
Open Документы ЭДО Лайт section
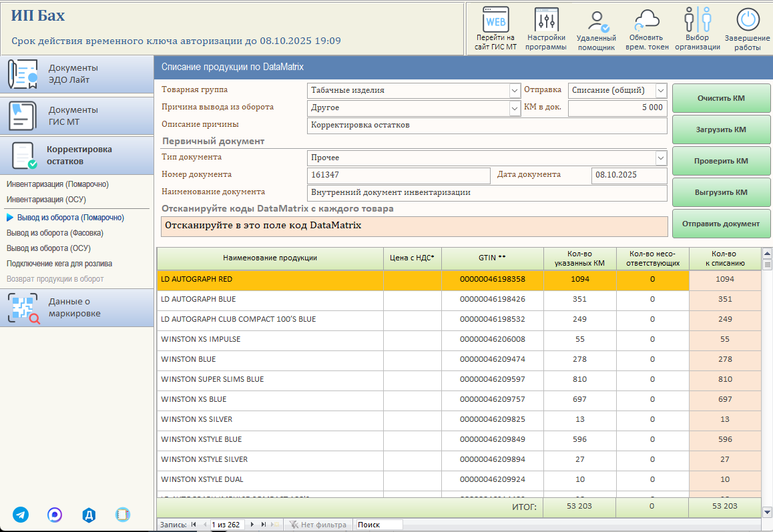[x=77, y=74]
